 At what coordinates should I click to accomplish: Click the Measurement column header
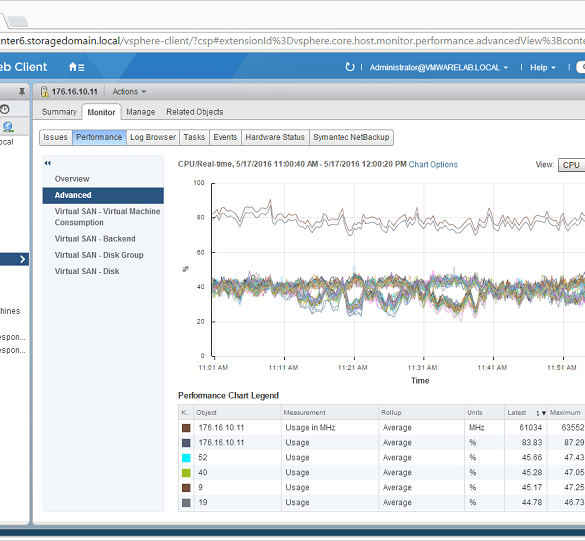coord(330,412)
